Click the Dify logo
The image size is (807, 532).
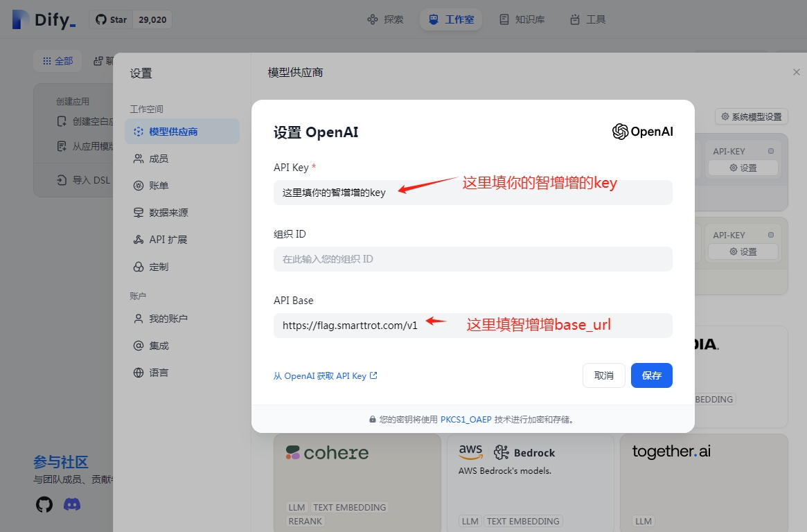(44, 19)
